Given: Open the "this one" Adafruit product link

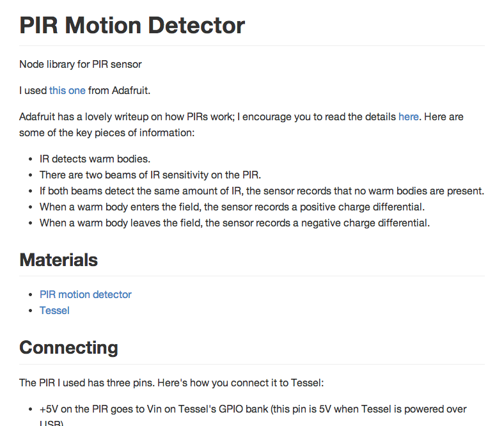Looking at the screenshot, I should [67, 90].
